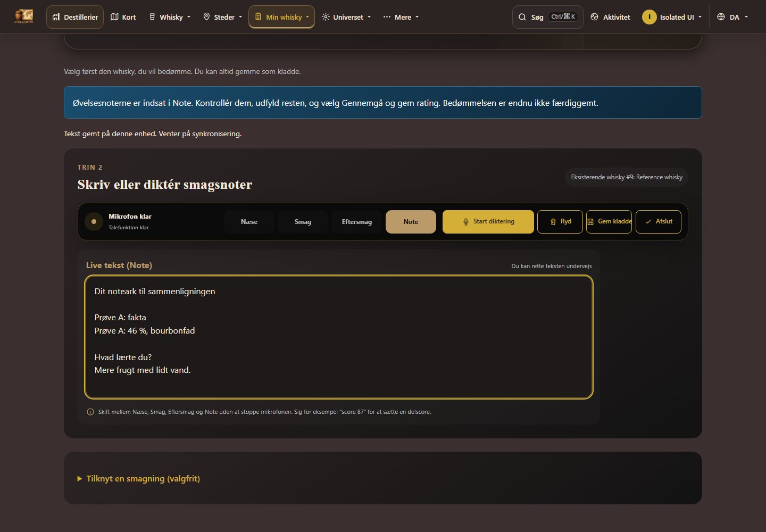Click the globe language icon
The height and width of the screenshot is (532, 766).
(721, 17)
